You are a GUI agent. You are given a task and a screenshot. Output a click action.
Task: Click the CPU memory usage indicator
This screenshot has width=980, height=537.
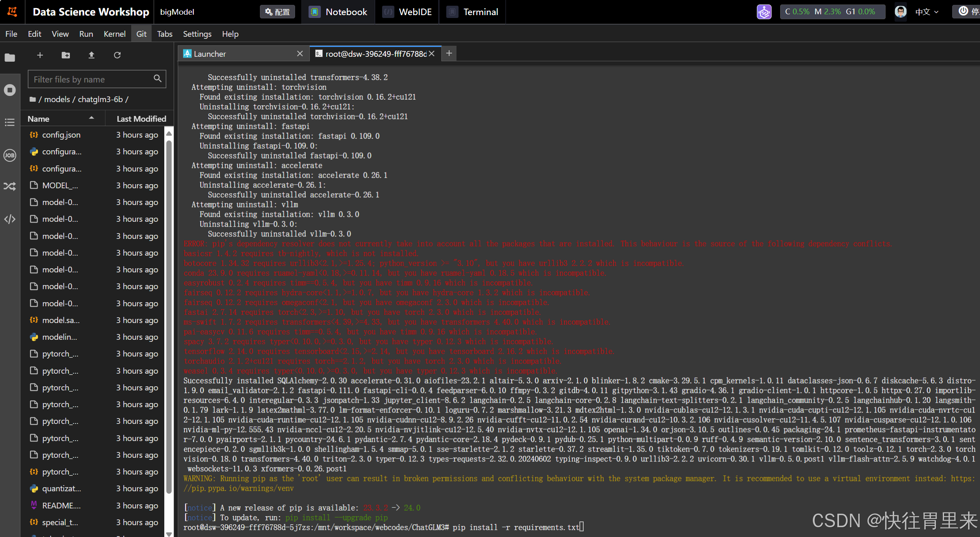click(x=832, y=12)
